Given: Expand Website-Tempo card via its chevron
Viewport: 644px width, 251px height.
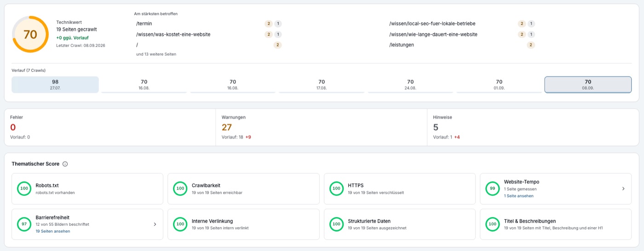Looking at the screenshot, I should [624, 188].
